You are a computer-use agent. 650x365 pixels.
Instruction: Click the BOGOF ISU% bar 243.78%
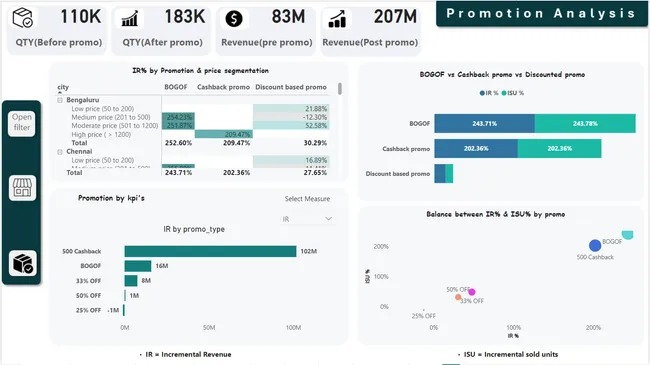(585, 124)
